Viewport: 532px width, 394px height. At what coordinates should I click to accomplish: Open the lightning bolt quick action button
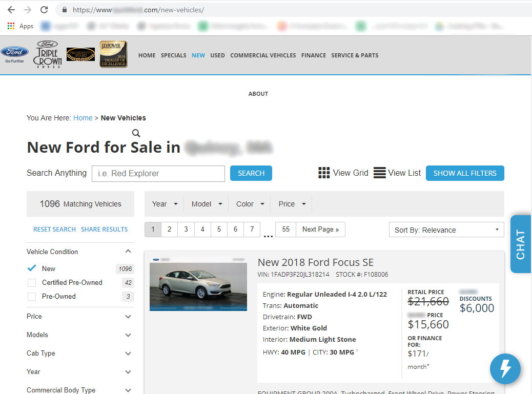[x=505, y=368]
